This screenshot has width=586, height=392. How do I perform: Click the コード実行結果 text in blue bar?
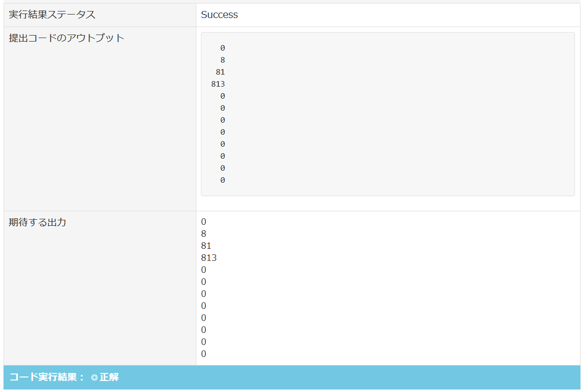pyautogui.click(x=44, y=377)
